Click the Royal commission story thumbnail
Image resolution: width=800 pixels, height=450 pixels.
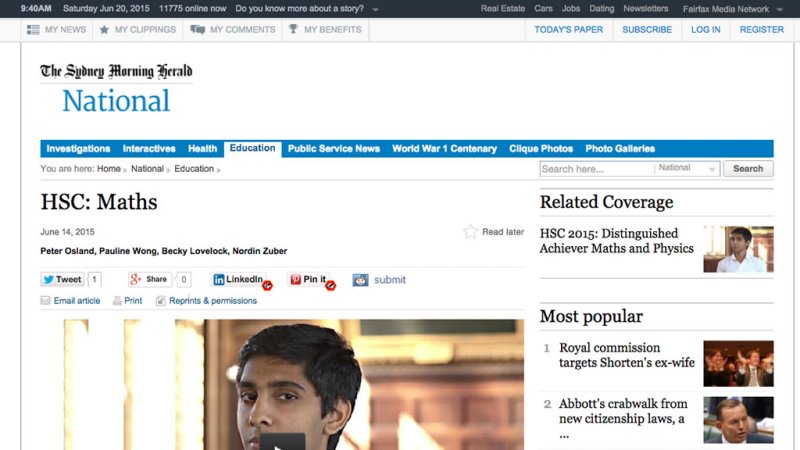click(738, 363)
